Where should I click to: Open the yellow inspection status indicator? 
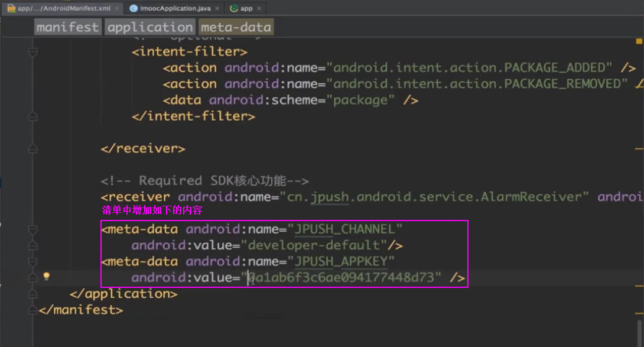639,41
